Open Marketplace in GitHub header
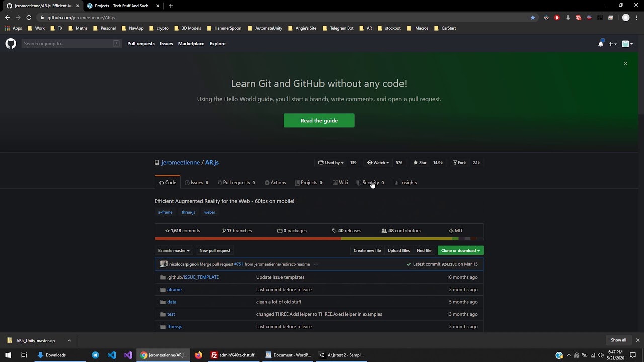Screen dimensions: 644x362 (x=191, y=44)
